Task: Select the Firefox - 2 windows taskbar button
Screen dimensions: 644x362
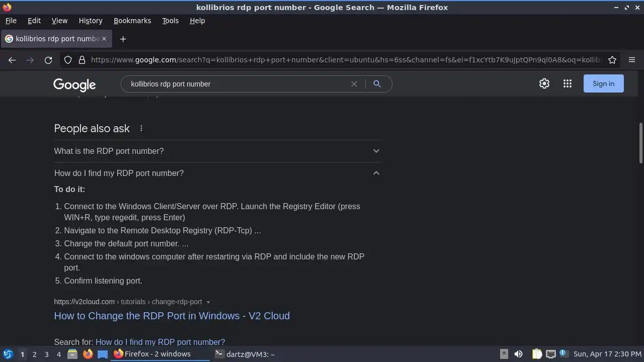Action: pos(160,354)
